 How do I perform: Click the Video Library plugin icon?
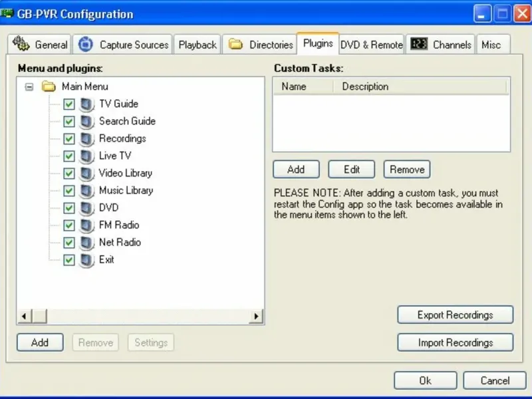coord(86,174)
